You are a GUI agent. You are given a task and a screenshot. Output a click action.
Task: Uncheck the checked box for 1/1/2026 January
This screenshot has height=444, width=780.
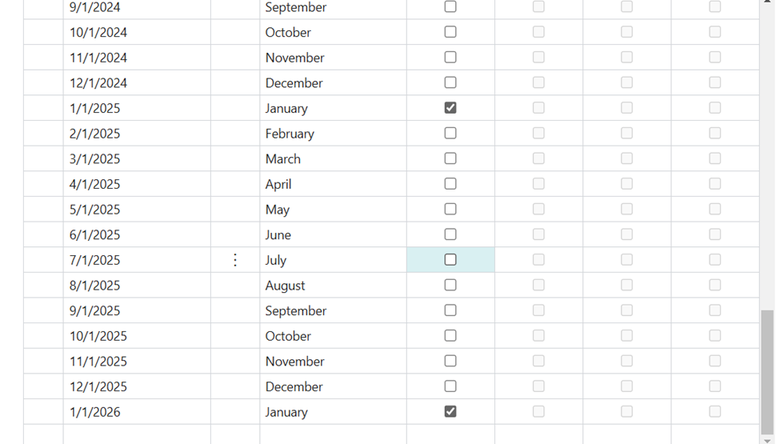point(450,412)
